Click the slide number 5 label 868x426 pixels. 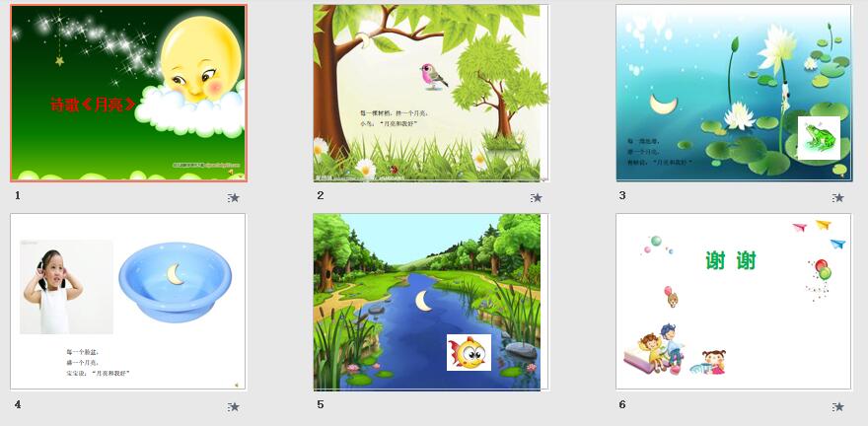tap(320, 404)
